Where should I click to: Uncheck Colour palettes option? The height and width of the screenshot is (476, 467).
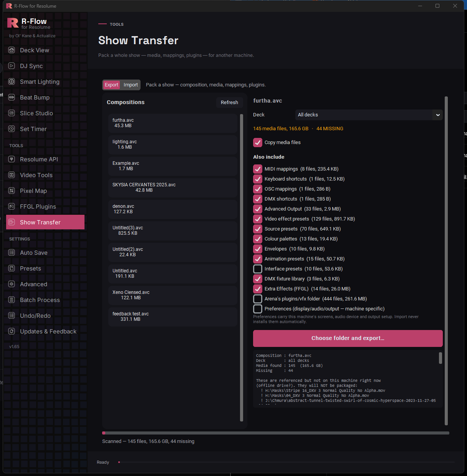(258, 239)
